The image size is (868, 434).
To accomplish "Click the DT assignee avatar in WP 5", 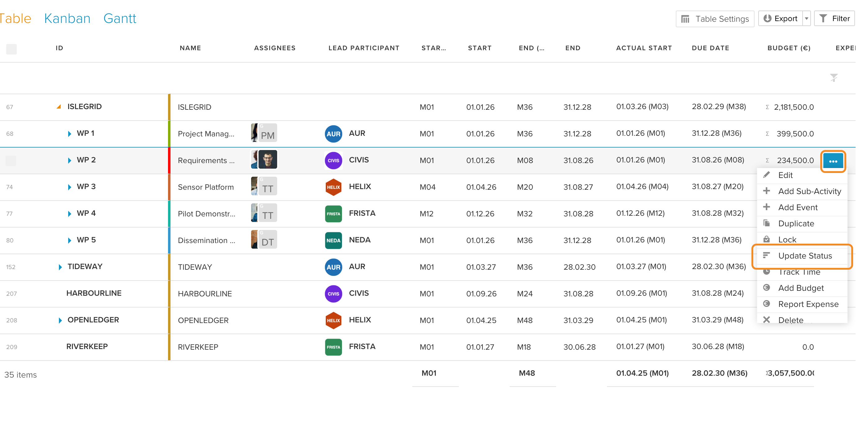I will [268, 239].
